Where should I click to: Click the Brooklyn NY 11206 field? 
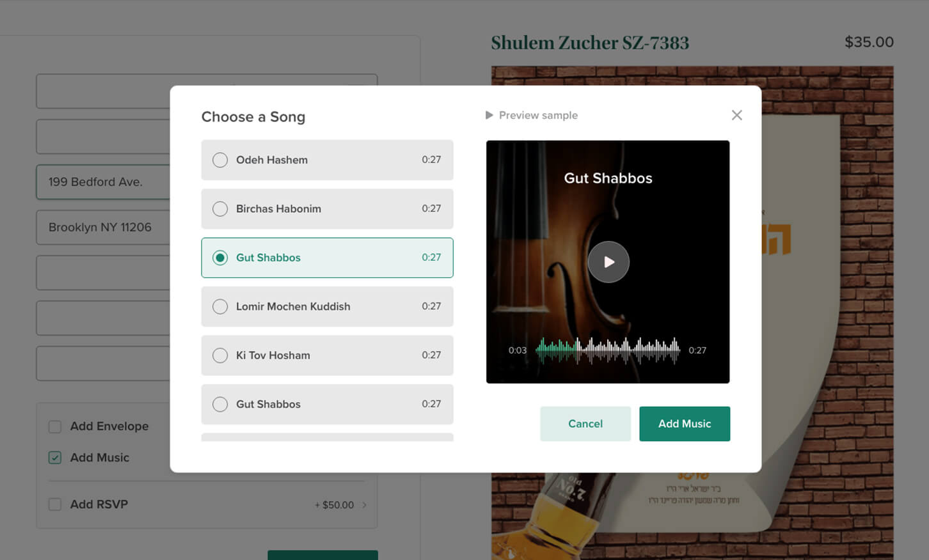103,228
